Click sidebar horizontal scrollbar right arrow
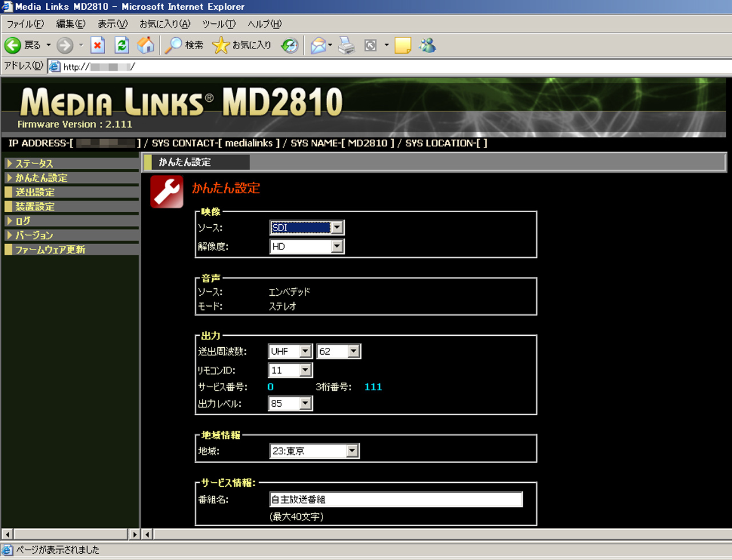The width and height of the screenshot is (732, 560). (134, 534)
